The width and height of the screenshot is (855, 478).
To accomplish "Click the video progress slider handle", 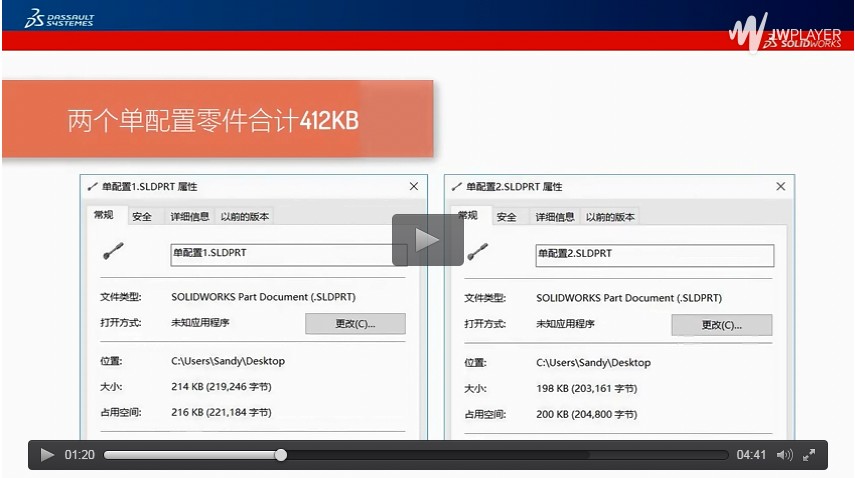I will pos(281,455).
